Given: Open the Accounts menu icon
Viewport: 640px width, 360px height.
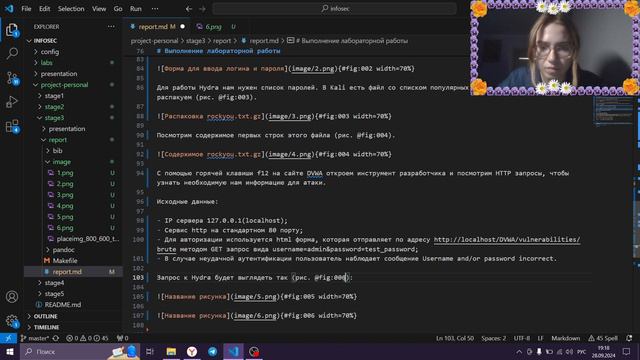Looking at the screenshot, I should coord(12,297).
